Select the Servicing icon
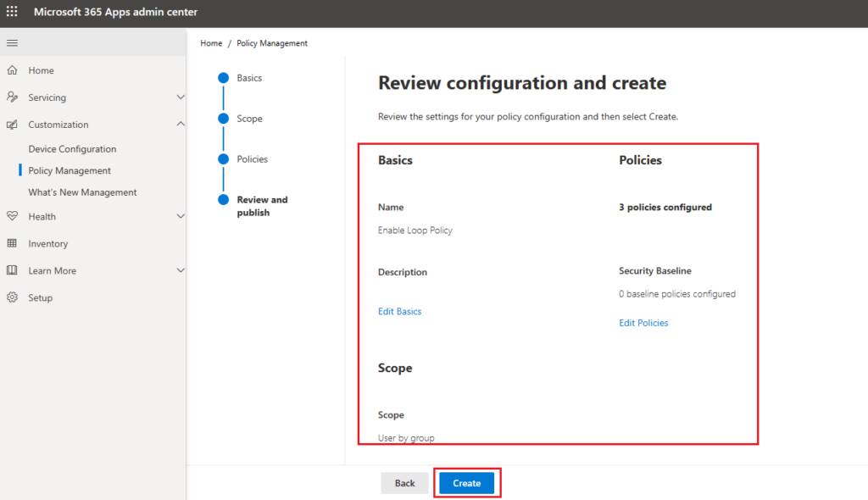Viewport: 868px width, 500px height. [x=12, y=97]
